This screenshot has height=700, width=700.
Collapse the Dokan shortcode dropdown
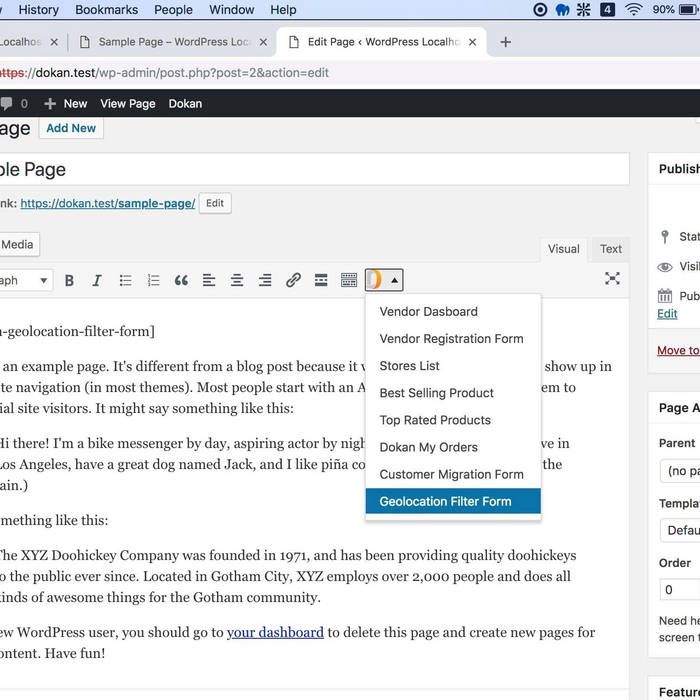pyautogui.click(x=384, y=280)
